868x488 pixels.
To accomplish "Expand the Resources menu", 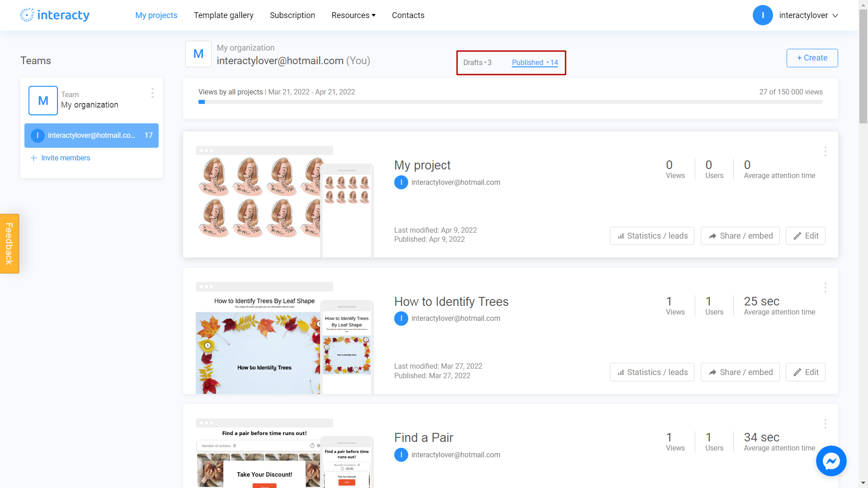I will [x=353, y=15].
